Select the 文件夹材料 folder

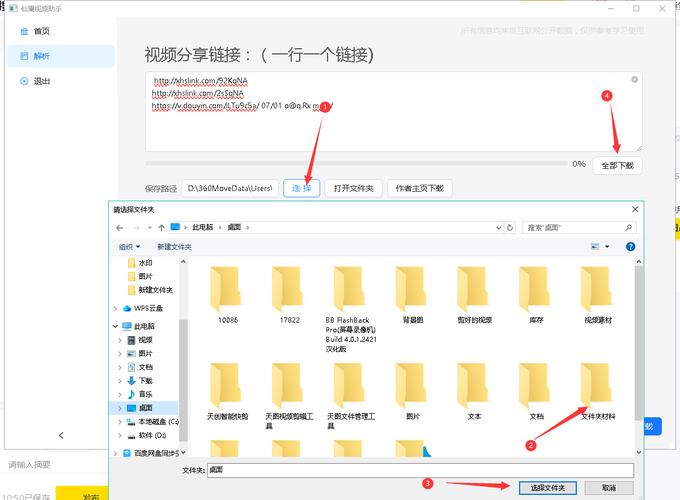coord(598,392)
